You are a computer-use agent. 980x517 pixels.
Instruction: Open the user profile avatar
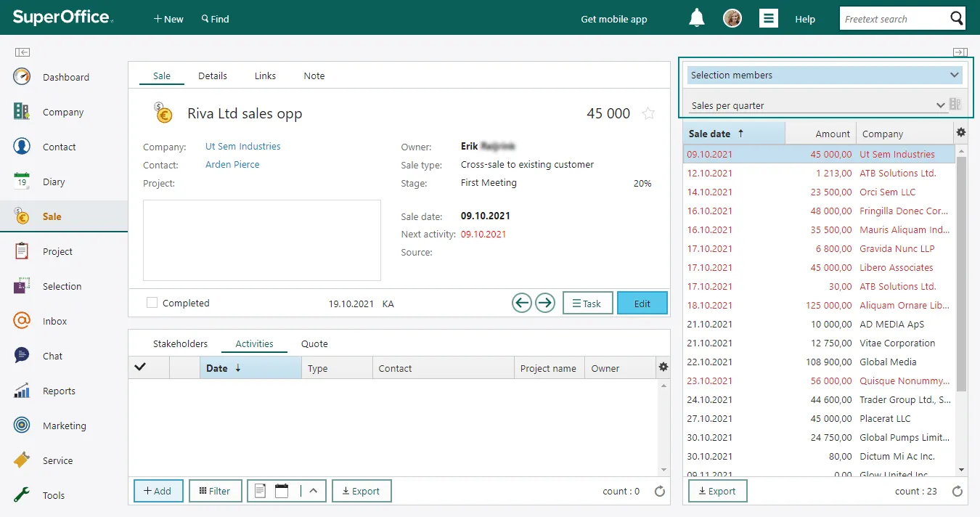point(732,19)
